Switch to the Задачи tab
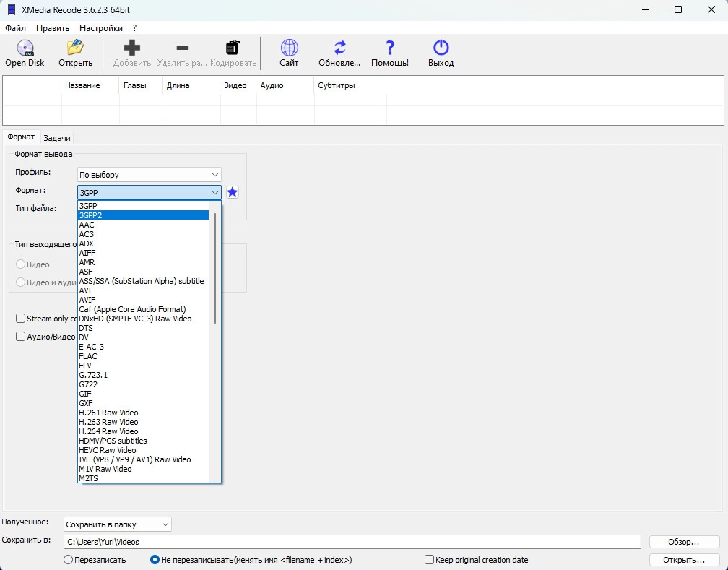The width and height of the screenshot is (728, 570). (x=56, y=138)
